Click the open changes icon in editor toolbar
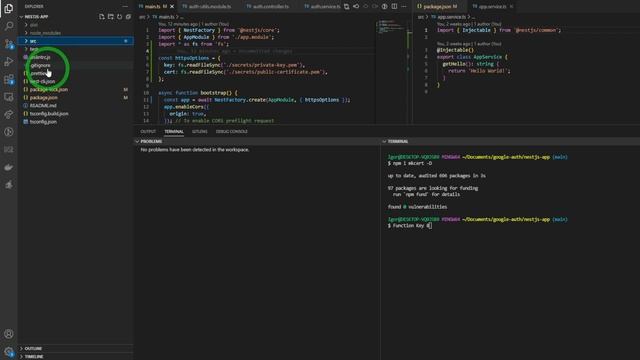This screenshot has width=640, height=360. pos(347,7)
